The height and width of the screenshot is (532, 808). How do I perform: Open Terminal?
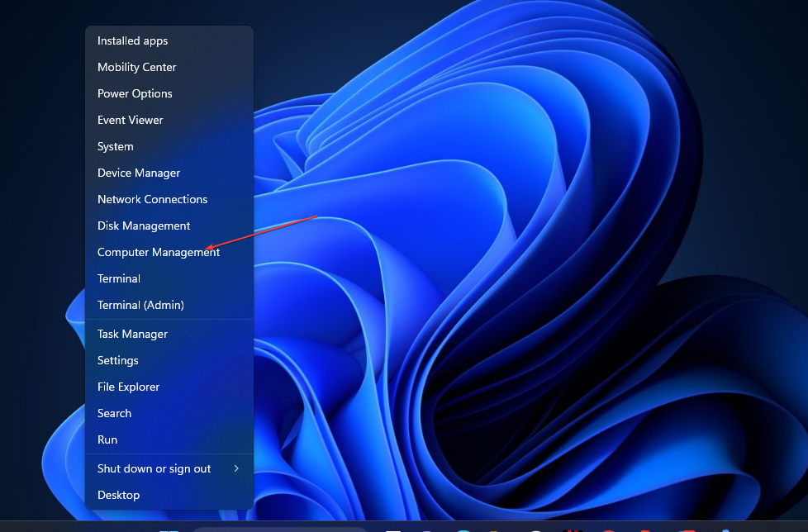tap(118, 278)
